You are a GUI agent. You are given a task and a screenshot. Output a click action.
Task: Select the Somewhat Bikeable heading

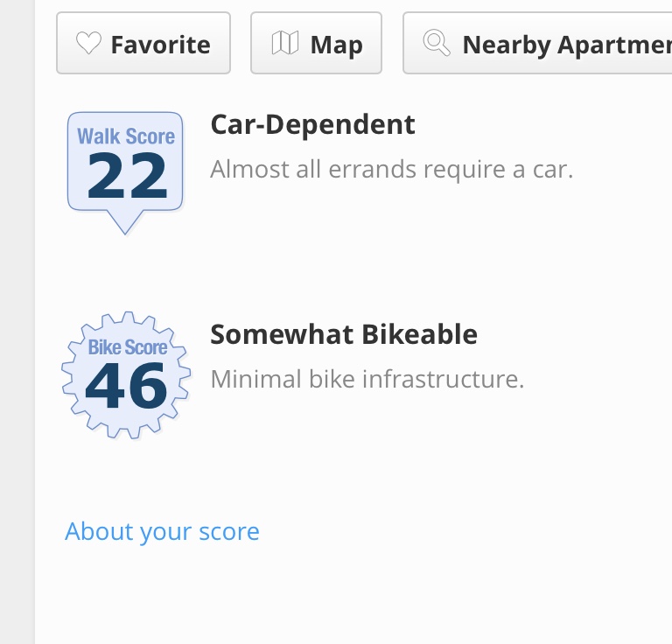pos(344,334)
